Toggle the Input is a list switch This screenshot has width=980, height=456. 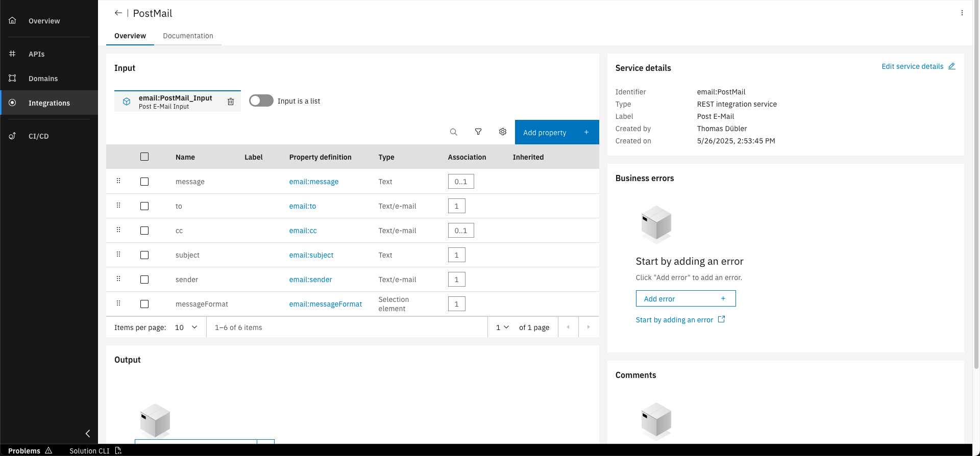point(261,101)
